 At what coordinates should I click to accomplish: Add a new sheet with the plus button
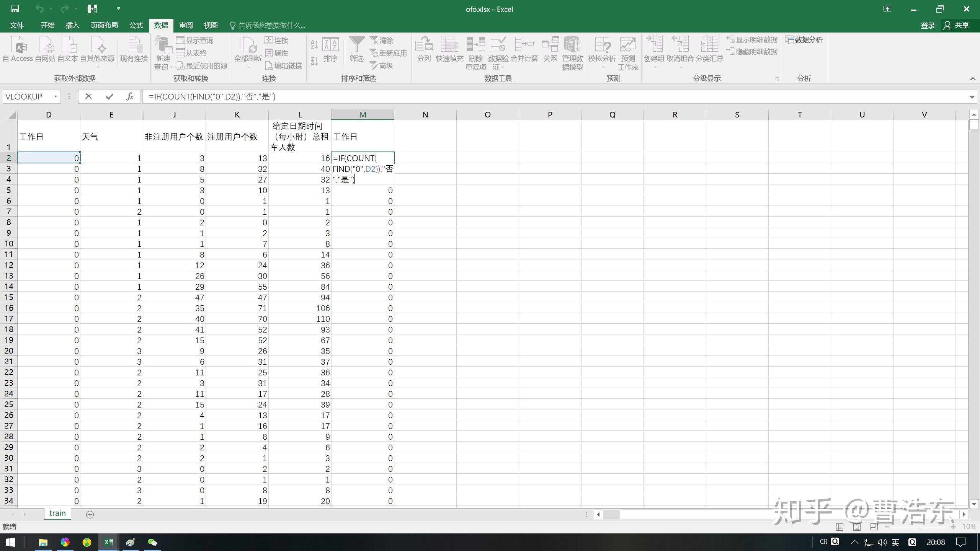(x=90, y=515)
